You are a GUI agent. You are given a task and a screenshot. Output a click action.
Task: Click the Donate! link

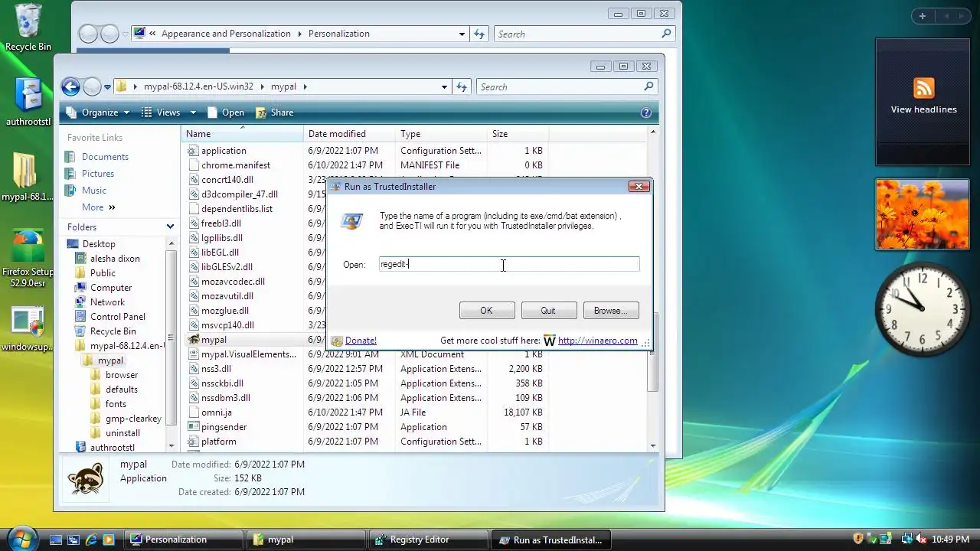click(361, 341)
